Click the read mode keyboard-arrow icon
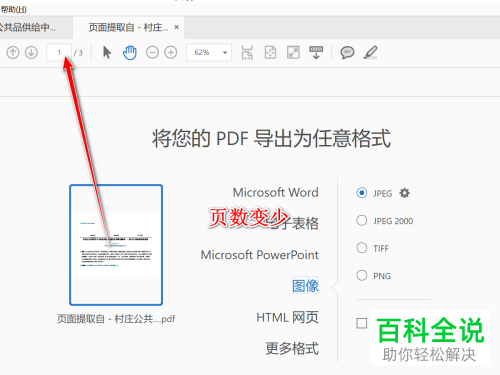This screenshot has width=500, height=375. [316, 52]
